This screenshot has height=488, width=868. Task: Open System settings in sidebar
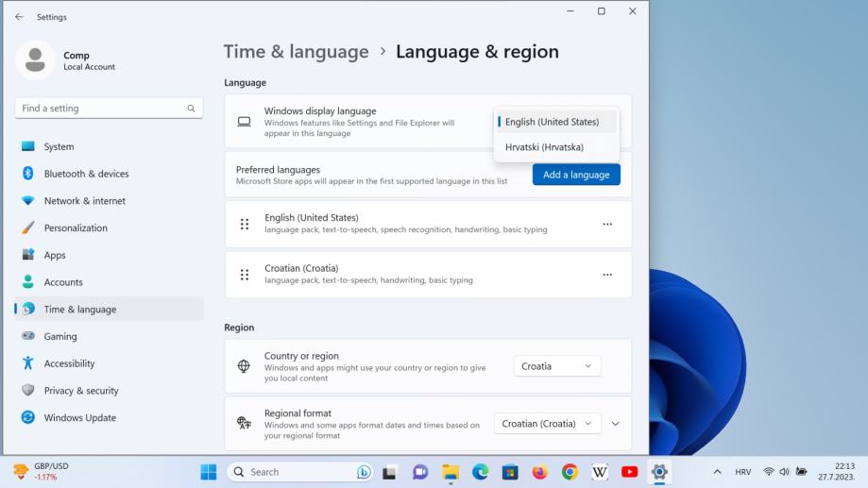(x=109, y=146)
